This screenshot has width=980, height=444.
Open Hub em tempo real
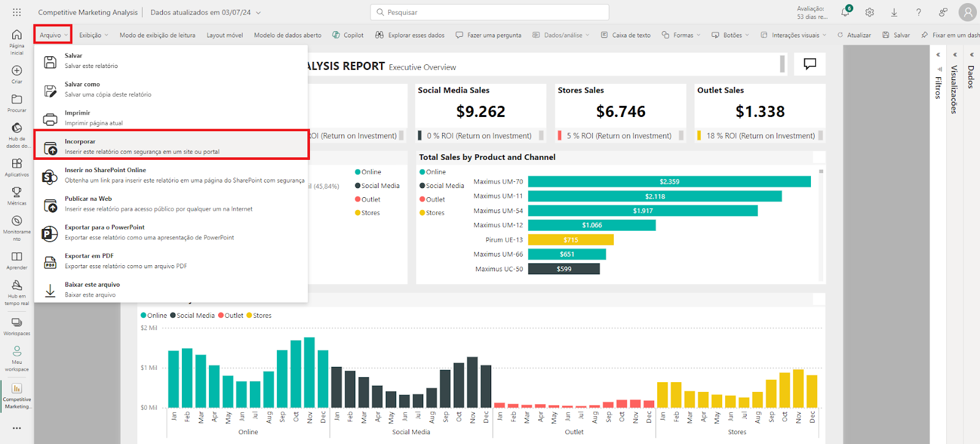pyautogui.click(x=17, y=293)
